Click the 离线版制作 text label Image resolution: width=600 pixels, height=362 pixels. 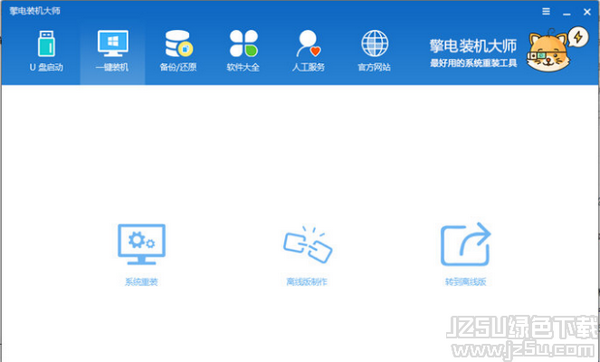307,282
